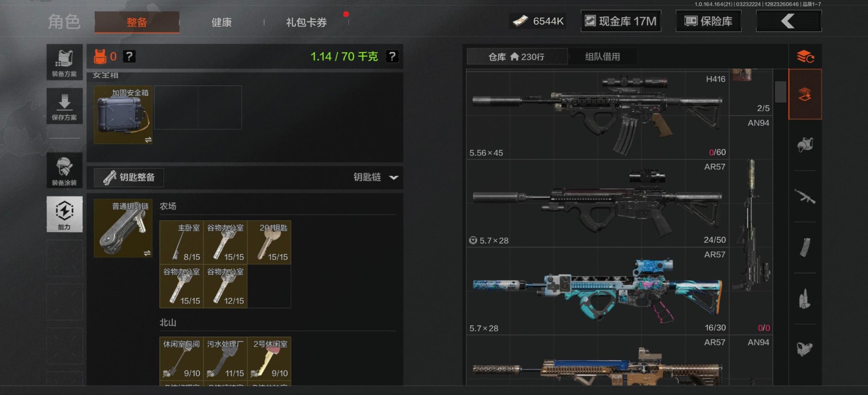Screen dimensions: 868x395
Task: Filter warehouse by magazine category icon
Action: point(805,247)
